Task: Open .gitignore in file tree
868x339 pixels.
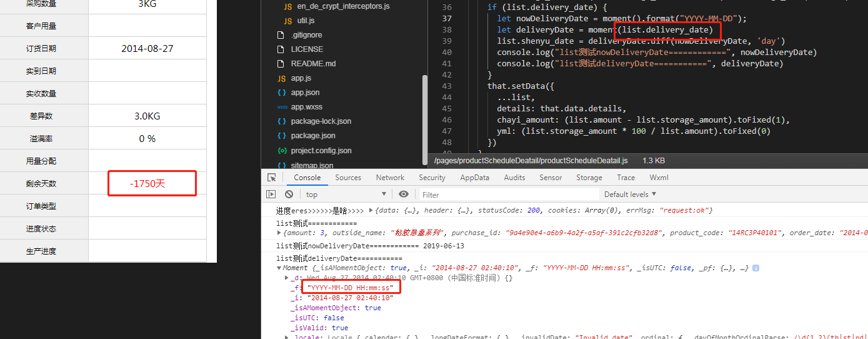Action: click(306, 35)
